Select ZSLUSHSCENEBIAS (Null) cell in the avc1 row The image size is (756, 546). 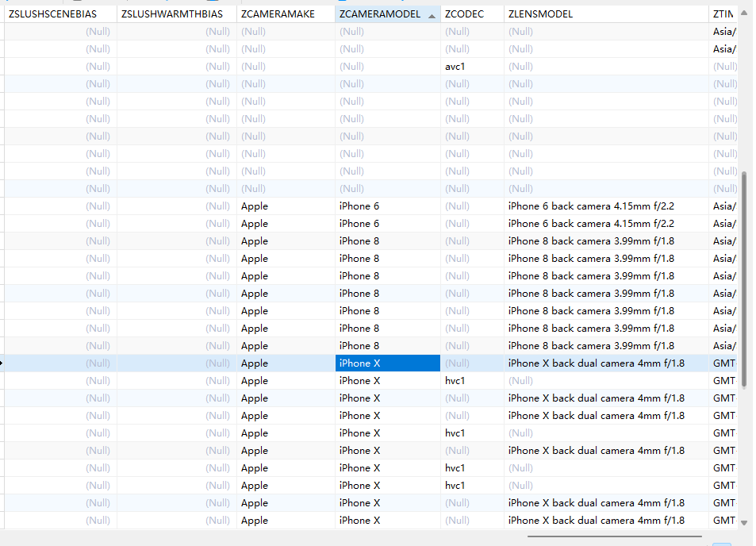[x=61, y=67]
